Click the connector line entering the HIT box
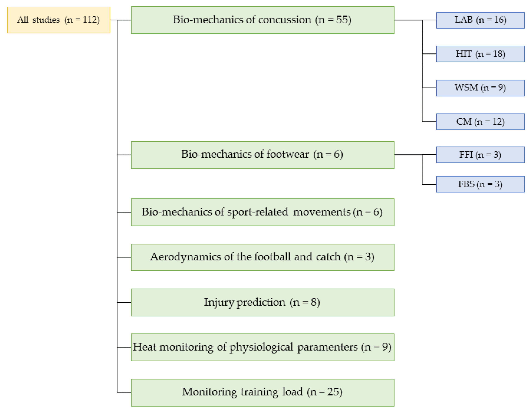 click(429, 54)
